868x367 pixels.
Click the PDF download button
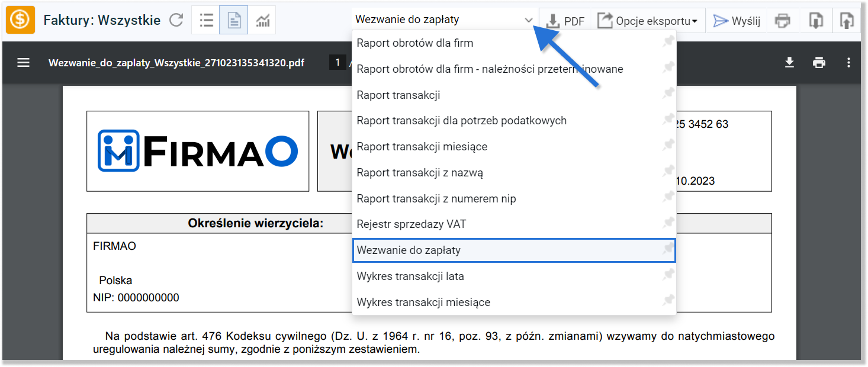pos(565,20)
